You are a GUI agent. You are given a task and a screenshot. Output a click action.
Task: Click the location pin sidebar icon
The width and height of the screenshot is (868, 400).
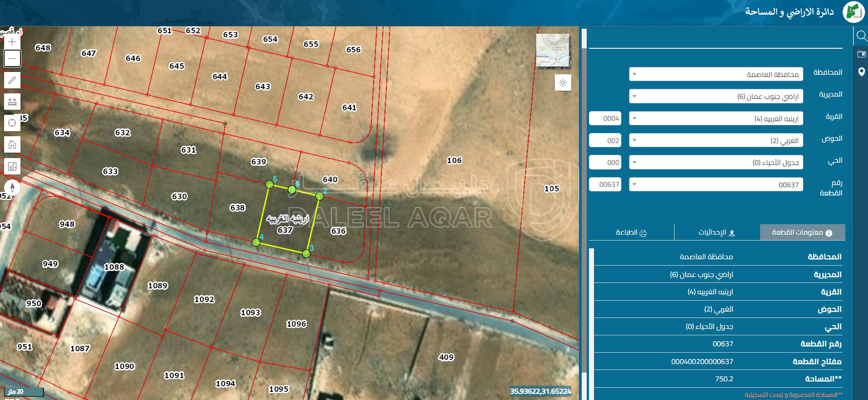[x=861, y=72]
